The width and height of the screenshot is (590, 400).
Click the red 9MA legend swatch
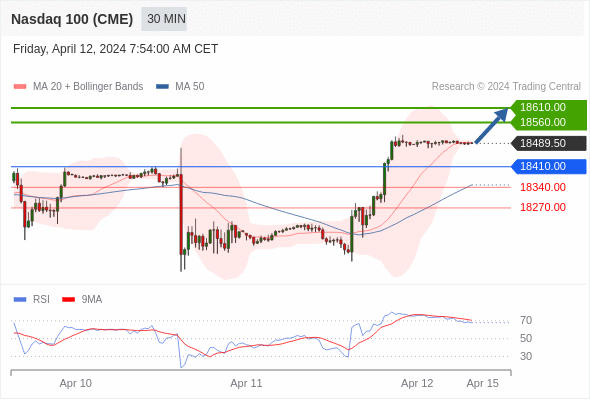(68, 300)
